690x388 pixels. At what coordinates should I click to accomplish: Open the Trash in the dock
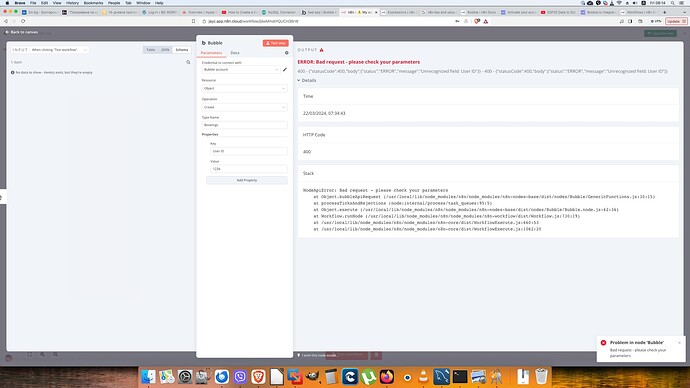[x=541, y=377]
